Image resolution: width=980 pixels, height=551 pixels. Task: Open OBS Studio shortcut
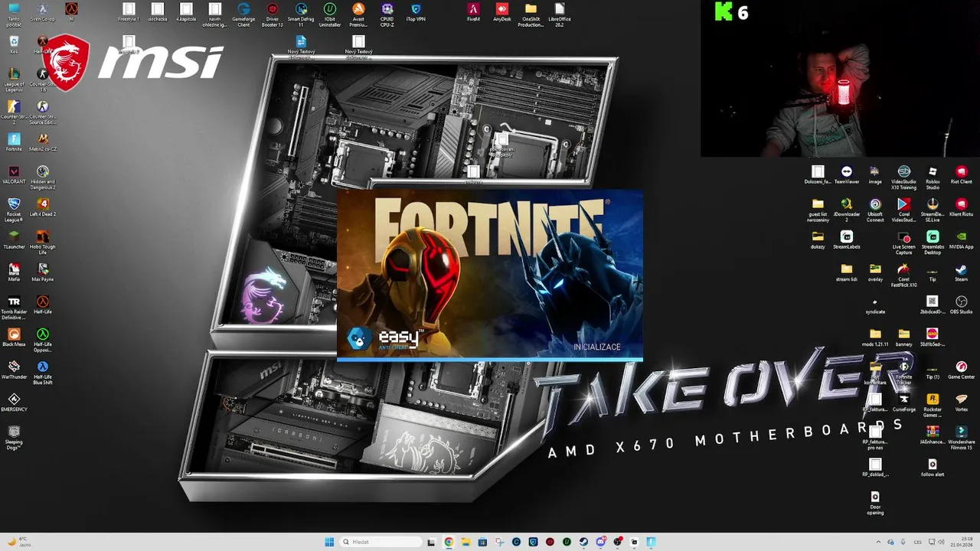[x=962, y=305]
